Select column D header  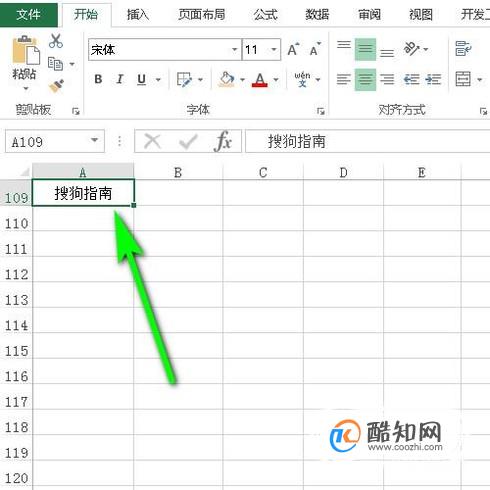(343, 172)
